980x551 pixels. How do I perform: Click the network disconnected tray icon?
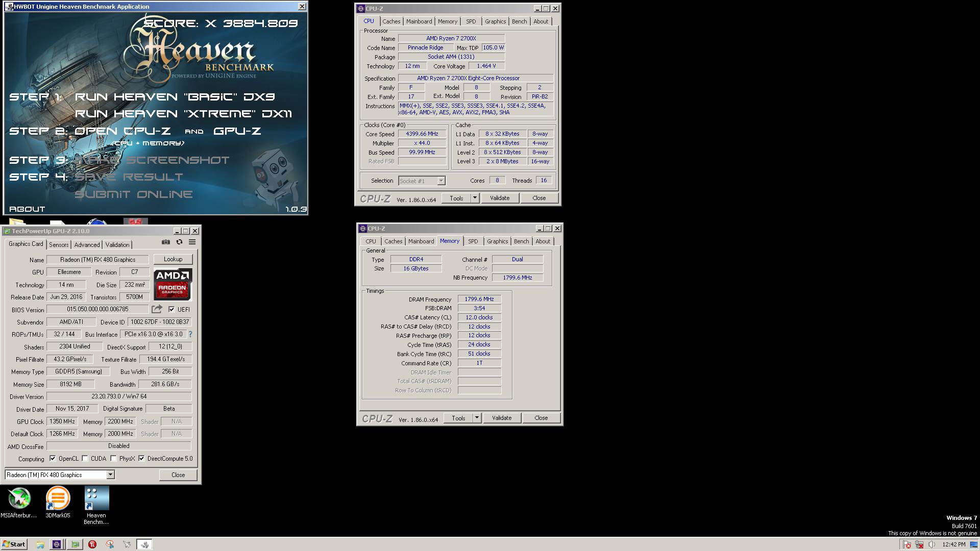[x=919, y=544]
